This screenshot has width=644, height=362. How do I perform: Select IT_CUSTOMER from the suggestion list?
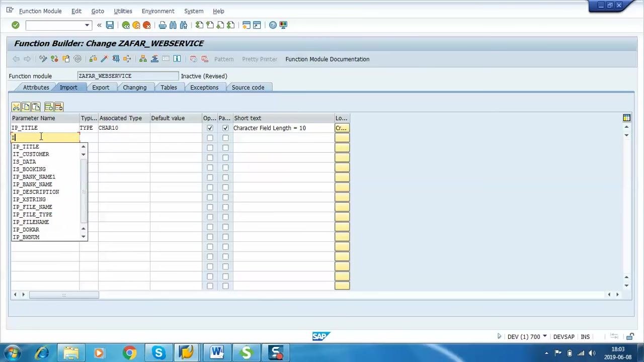[31, 154]
